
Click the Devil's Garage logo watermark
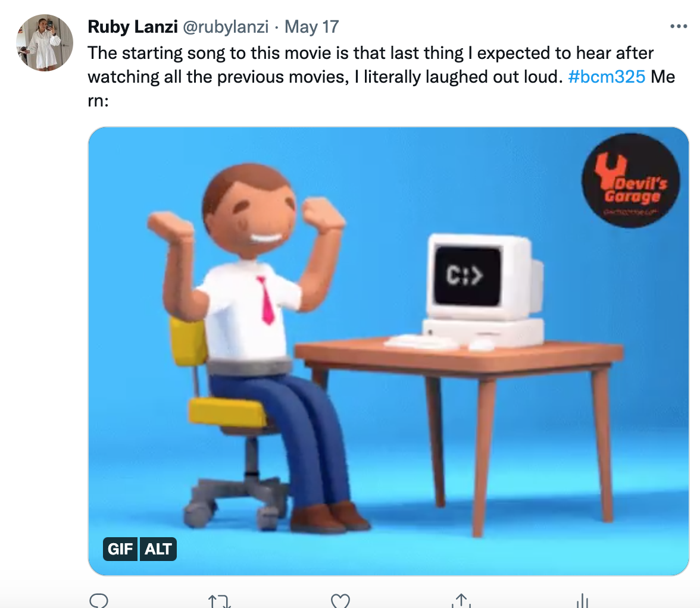pyautogui.click(x=630, y=180)
